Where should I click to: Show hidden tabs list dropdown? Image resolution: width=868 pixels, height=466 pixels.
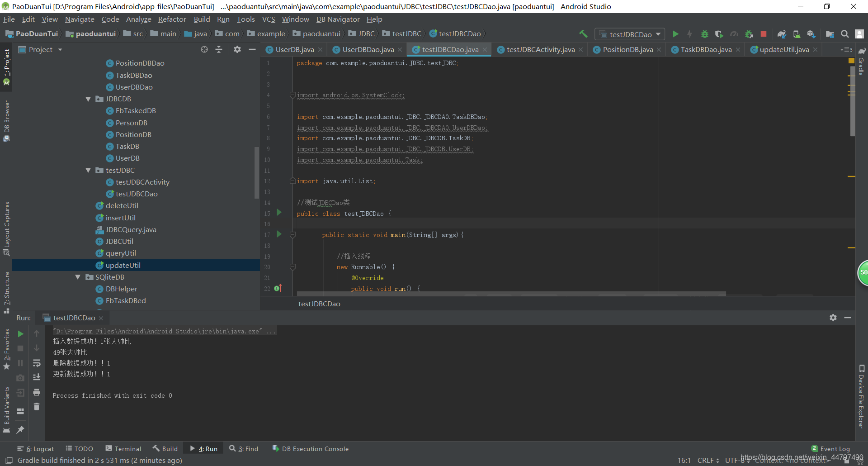coord(846,50)
